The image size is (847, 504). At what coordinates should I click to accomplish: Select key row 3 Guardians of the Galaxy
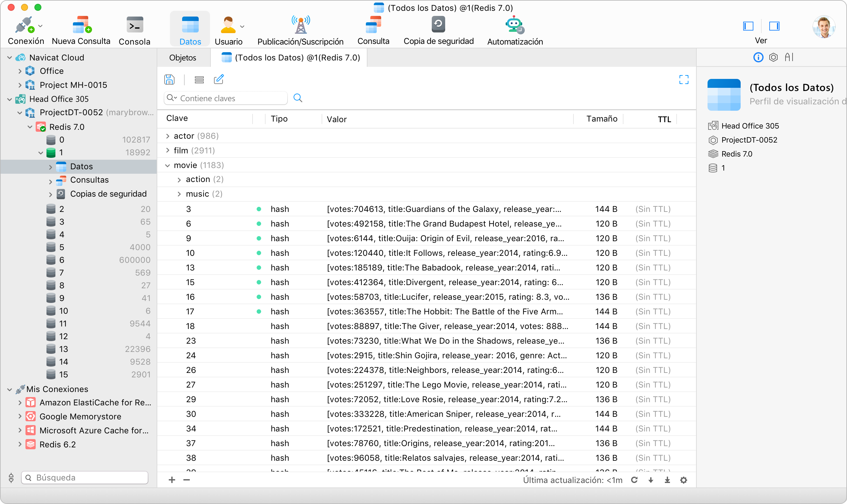pyautogui.click(x=426, y=209)
